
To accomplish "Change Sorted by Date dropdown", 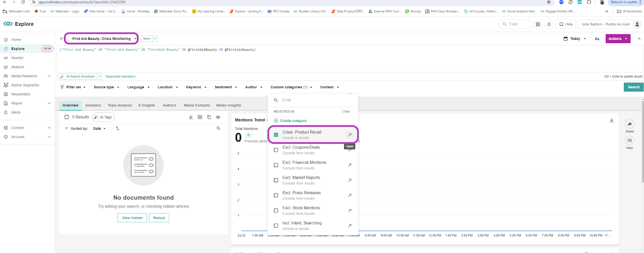I will (x=99, y=129).
